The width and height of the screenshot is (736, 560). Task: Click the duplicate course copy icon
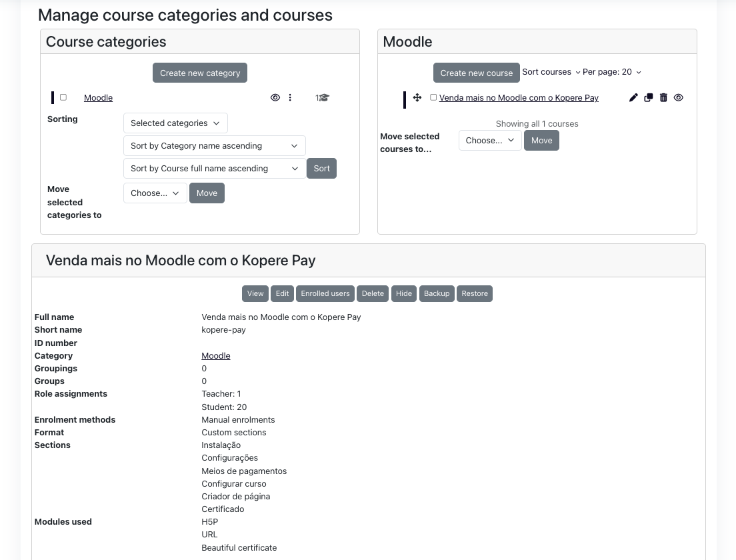[648, 97]
